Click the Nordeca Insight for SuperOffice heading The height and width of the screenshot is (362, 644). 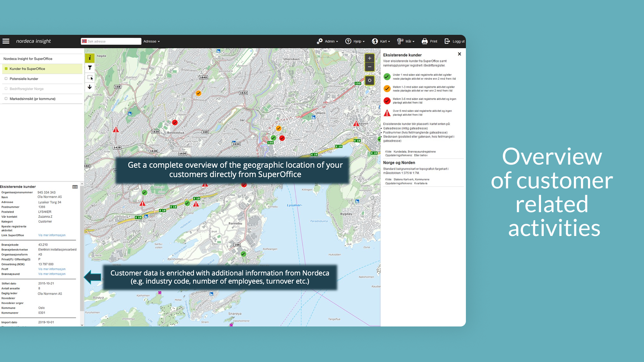pos(28,59)
